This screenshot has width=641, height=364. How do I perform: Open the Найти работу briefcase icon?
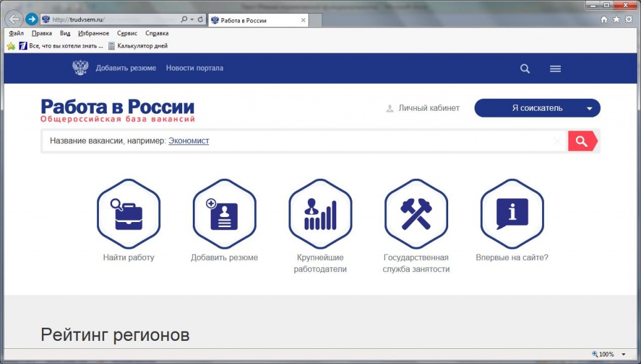coord(128,214)
